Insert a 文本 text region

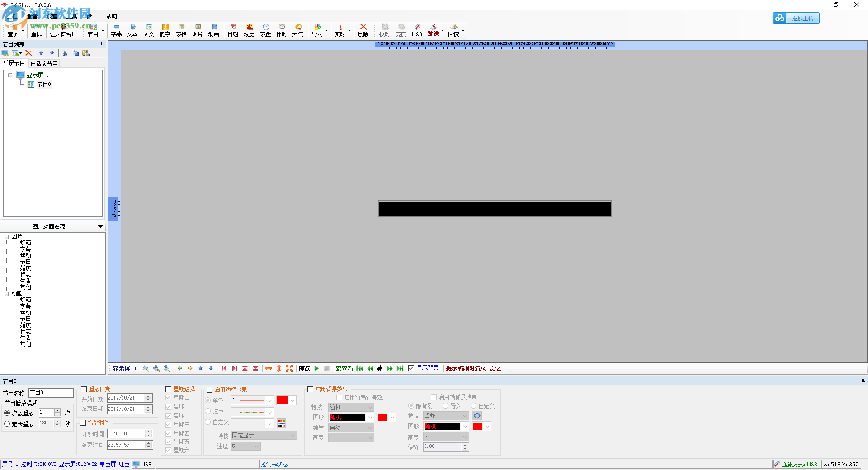(132, 30)
